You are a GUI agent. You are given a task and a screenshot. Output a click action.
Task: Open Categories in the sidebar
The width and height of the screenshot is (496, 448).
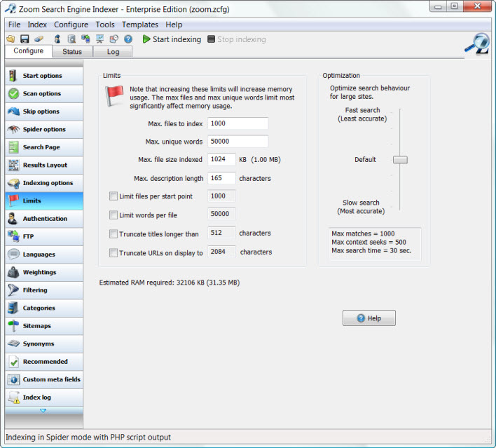(44, 308)
